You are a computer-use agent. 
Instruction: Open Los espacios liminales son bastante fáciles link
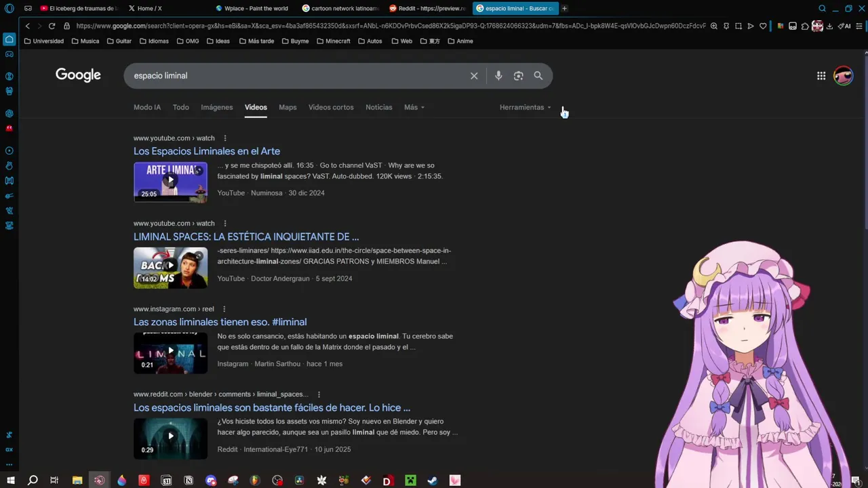(x=272, y=407)
